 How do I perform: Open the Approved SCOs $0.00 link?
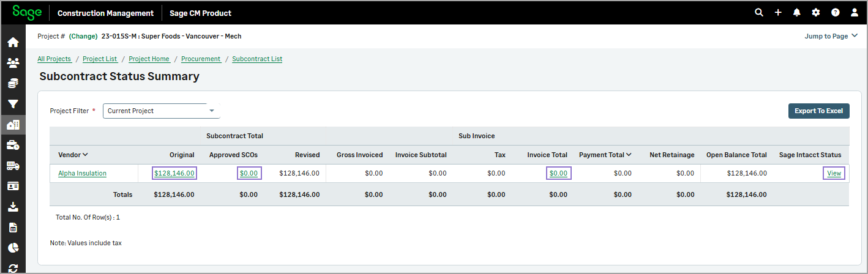point(249,173)
